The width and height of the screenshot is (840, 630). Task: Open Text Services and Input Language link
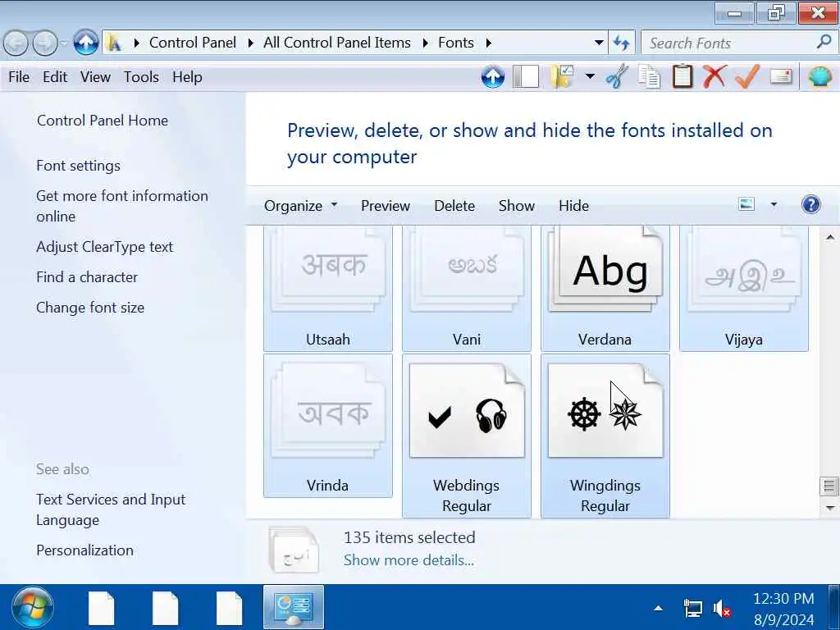pyautogui.click(x=111, y=510)
